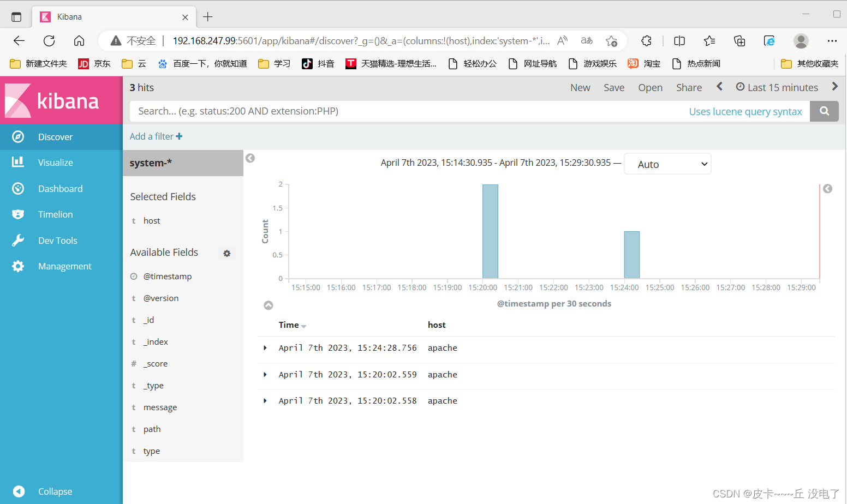Open browser profile avatar
Screen dimensions: 847x504
[x=801, y=41]
